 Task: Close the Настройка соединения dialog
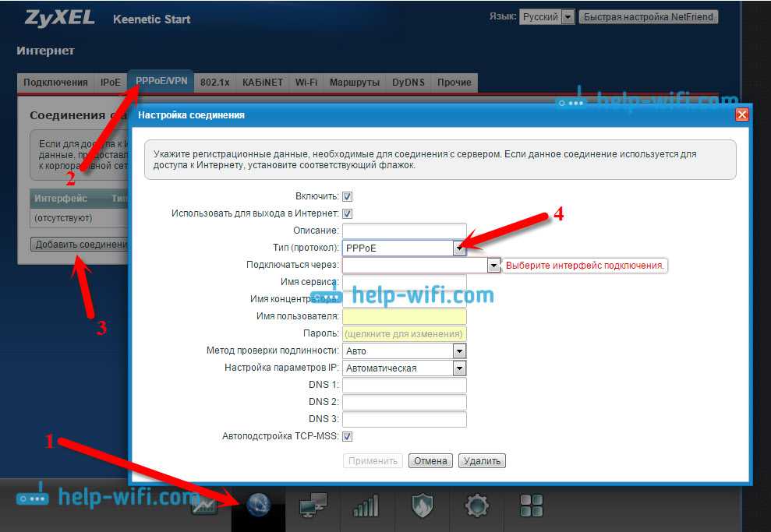741,115
